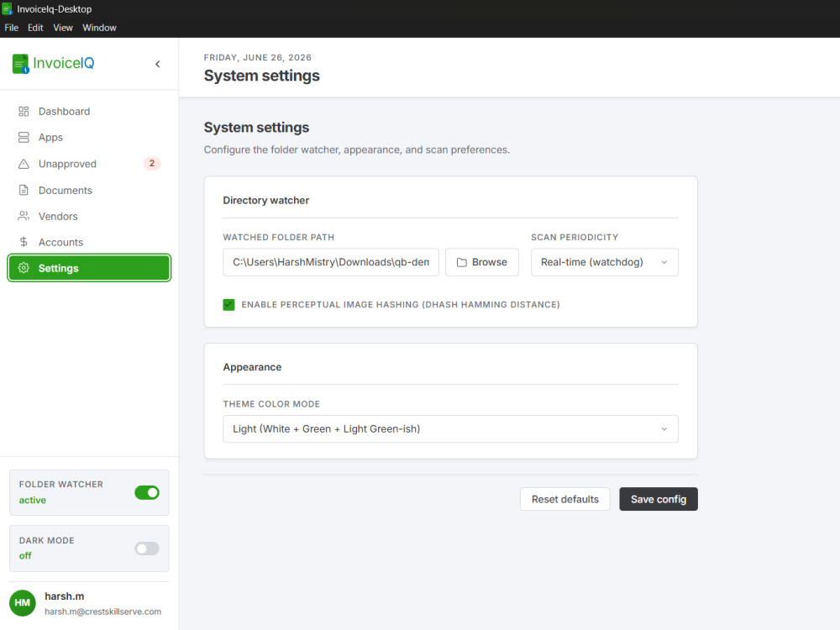The height and width of the screenshot is (630, 840).
Task: Uncheck Enable Perceptual Image Hashing checkbox
Action: [228, 305]
